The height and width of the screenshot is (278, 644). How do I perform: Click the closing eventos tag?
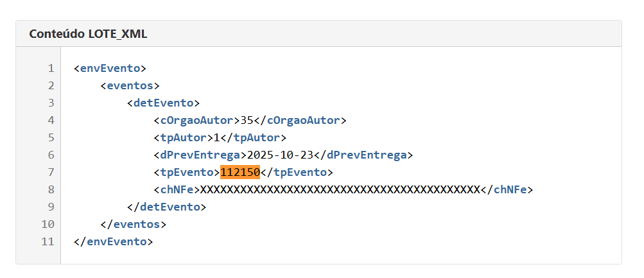click(x=133, y=225)
